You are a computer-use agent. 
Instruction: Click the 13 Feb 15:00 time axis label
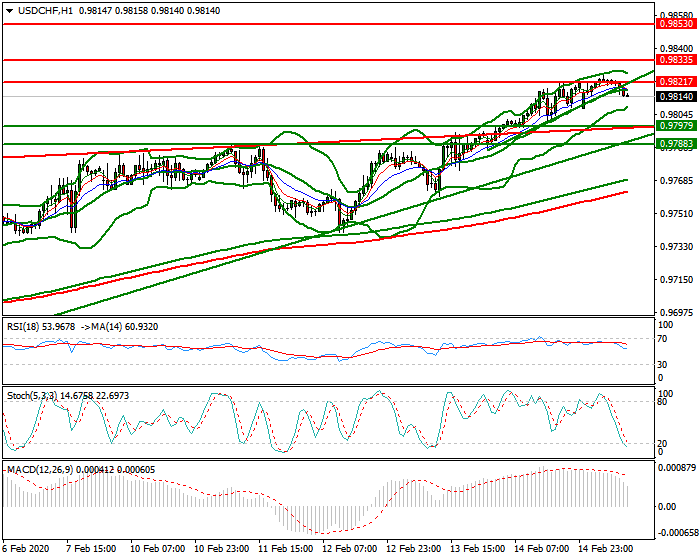[478, 548]
